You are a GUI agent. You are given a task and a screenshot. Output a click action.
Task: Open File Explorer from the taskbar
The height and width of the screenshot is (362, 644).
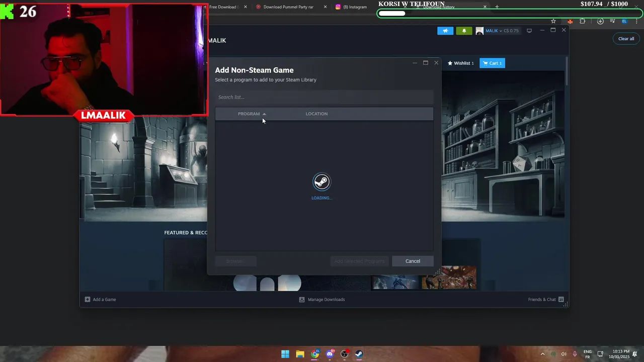pos(300,354)
